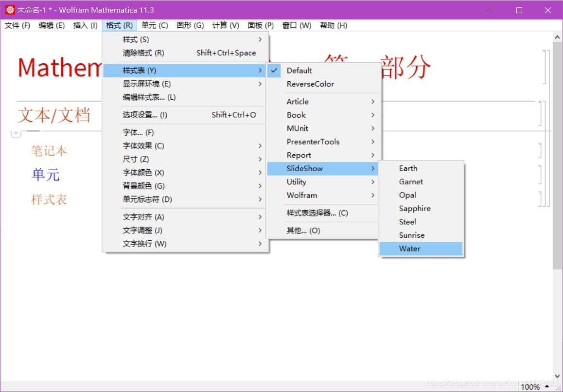Close the 格式 (R) menu

coord(120,25)
